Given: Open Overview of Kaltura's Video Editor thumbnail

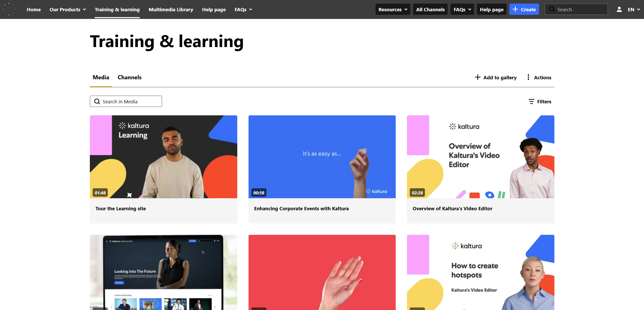Looking at the screenshot, I should 480,157.
